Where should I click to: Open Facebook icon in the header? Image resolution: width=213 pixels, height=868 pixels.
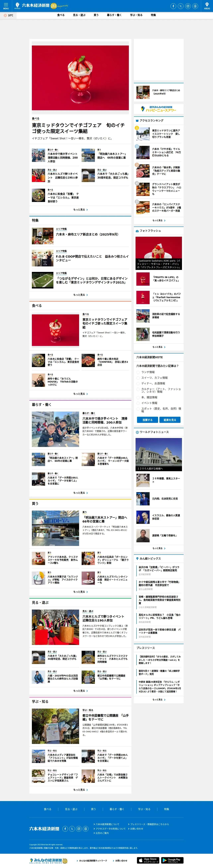[173, 6]
